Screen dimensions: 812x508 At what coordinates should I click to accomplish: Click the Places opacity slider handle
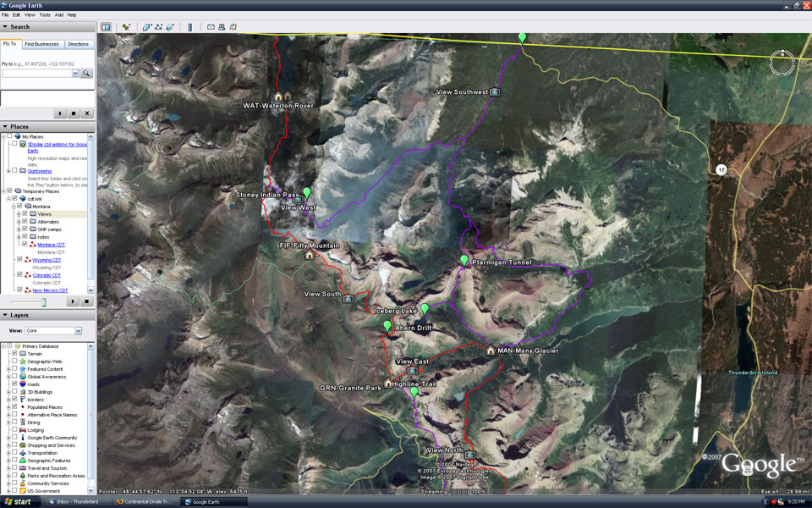pos(44,301)
